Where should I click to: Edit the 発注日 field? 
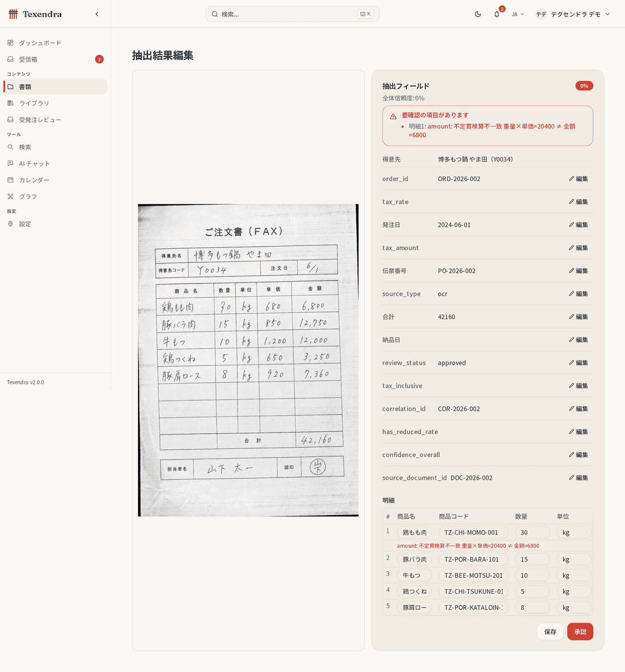(x=578, y=225)
